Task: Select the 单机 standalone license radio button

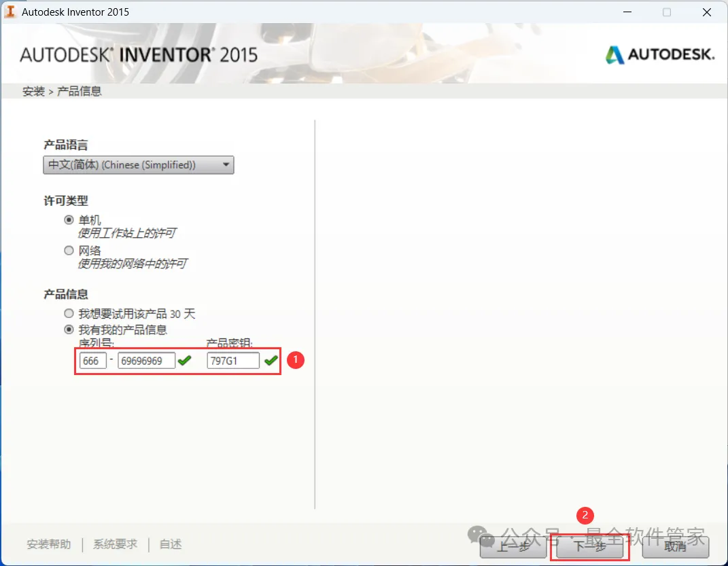Action: (69, 220)
